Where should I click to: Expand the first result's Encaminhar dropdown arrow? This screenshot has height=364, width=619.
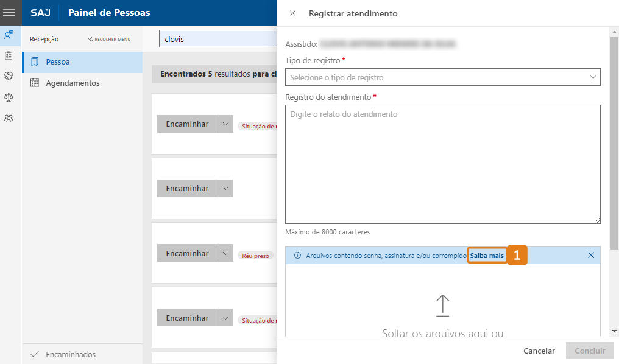[225, 124]
